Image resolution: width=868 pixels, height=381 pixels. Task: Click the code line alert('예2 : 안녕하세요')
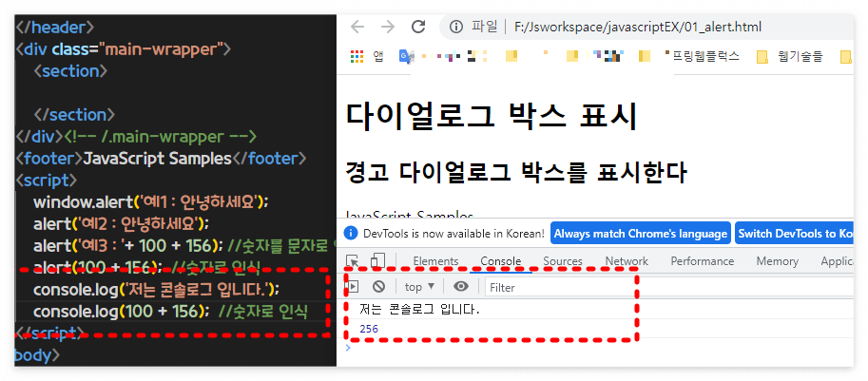pos(121,224)
